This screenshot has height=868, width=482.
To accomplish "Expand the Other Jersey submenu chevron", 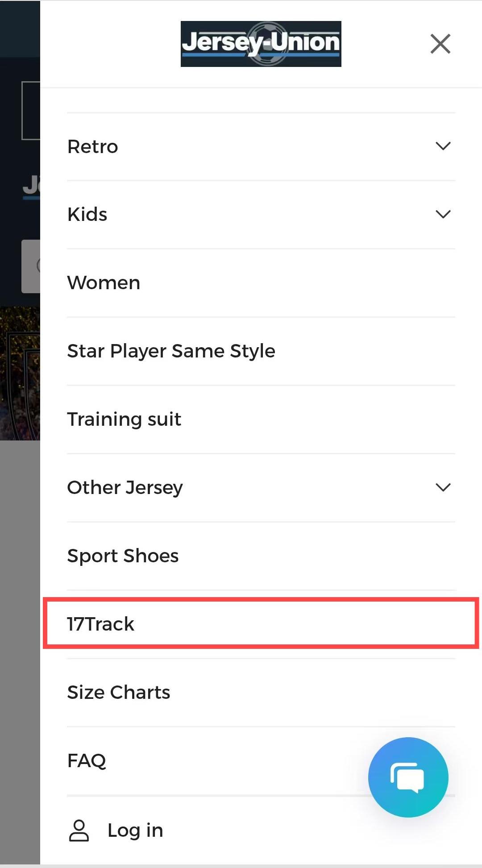I will (443, 487).
